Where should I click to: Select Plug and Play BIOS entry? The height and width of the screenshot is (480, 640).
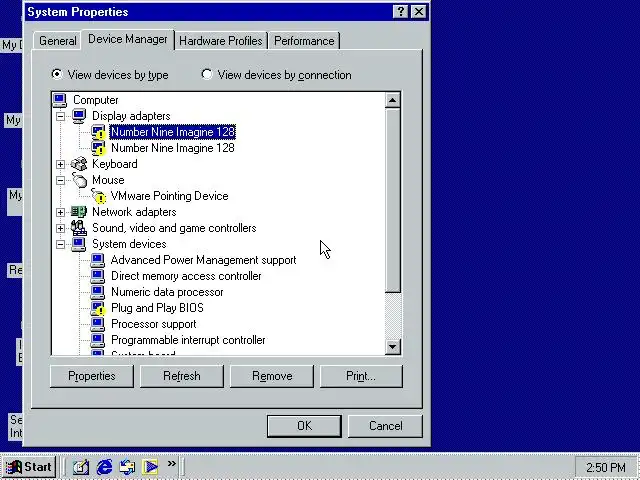pyautogui.click(x=157, y=308)
